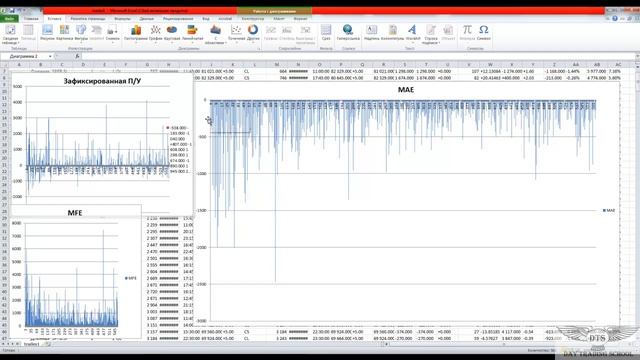
Task: Insert a Формула equation (pi icon)
Action: coord(467,33)
